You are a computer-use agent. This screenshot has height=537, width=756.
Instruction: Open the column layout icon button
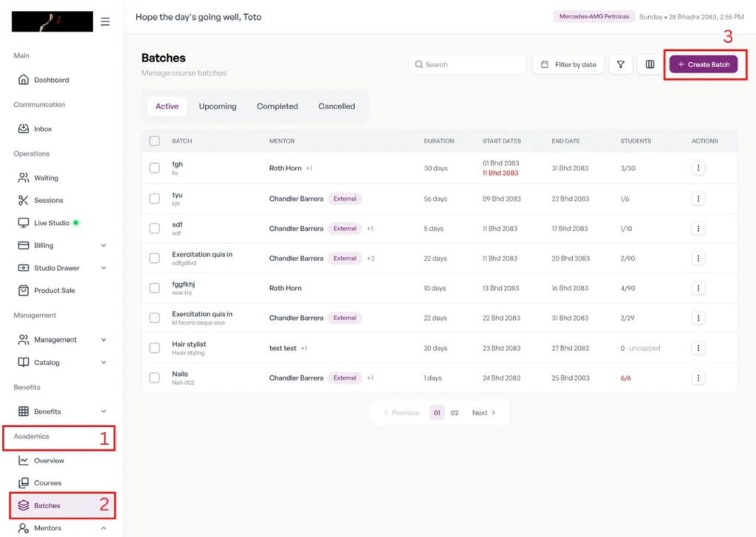click(650, 64)
